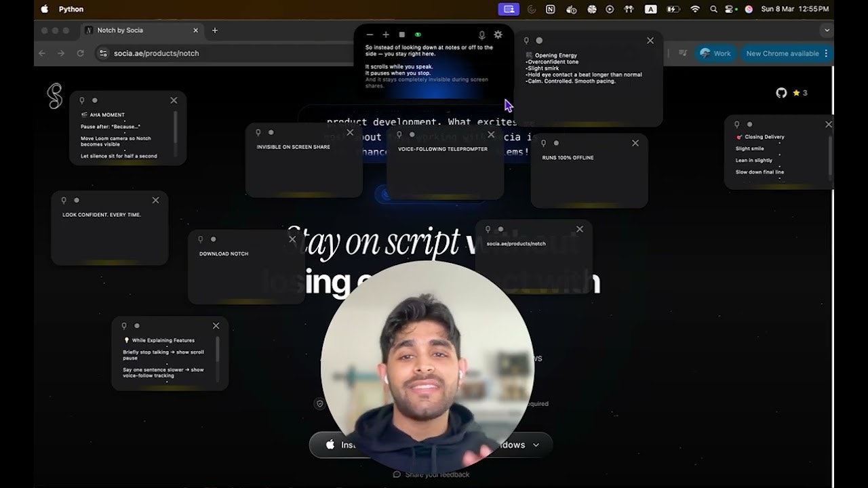Image resolution: width=868 pixels, height=488 pixels.
Task: Go back in Chrome
Action: pyautogui.click(x=42, y=53)
